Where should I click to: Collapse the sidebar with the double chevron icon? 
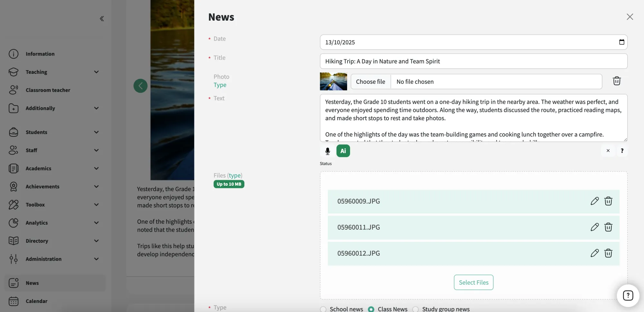(102, 19)
